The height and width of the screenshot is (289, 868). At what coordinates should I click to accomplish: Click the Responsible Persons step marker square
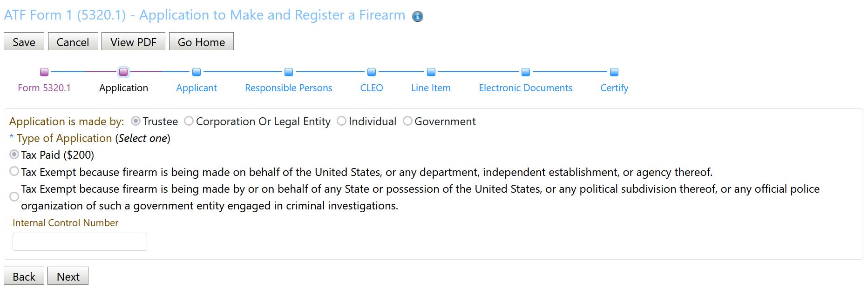pos(289,72)
